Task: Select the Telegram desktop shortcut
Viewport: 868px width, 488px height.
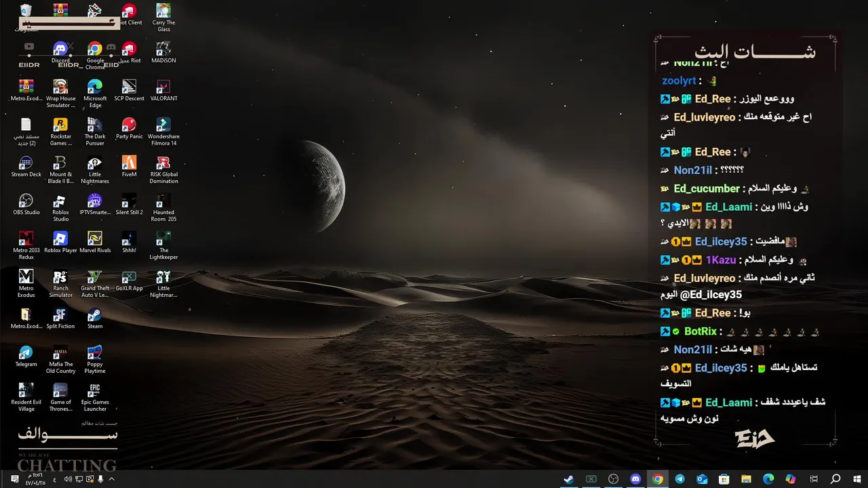Action: click(26, 357)
